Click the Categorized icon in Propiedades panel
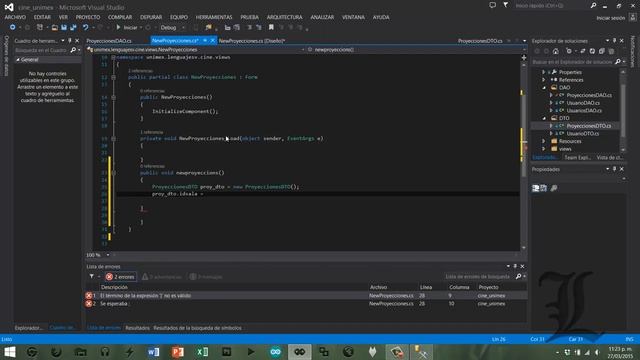Viewport: 640px width, 360px height. pyautogui.click(x=536, y=188)
